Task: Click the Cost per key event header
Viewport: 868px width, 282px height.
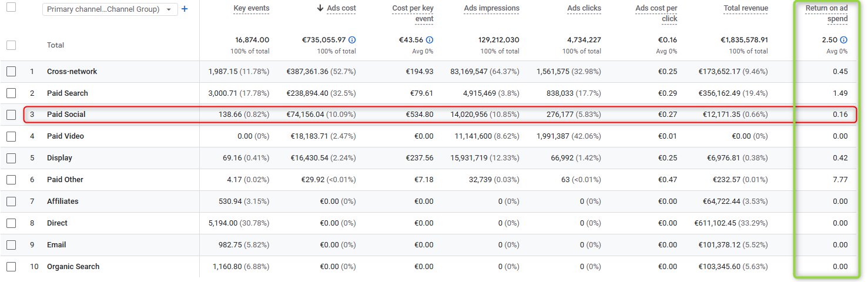Action: coord(413,14)
